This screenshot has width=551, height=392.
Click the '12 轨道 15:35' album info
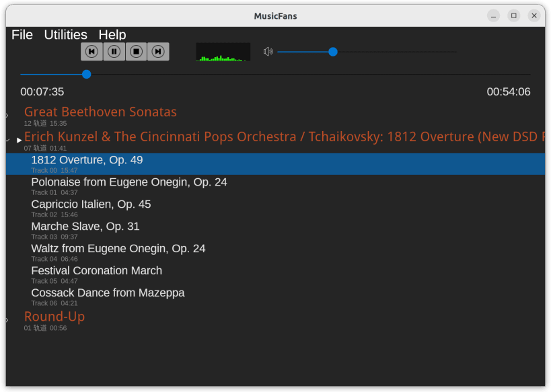click(45, 123)
